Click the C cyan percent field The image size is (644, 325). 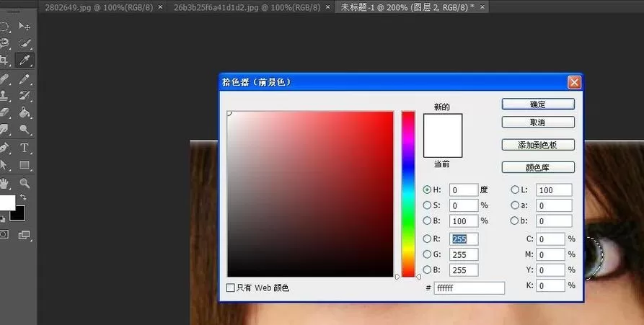[x=551, y=239]
